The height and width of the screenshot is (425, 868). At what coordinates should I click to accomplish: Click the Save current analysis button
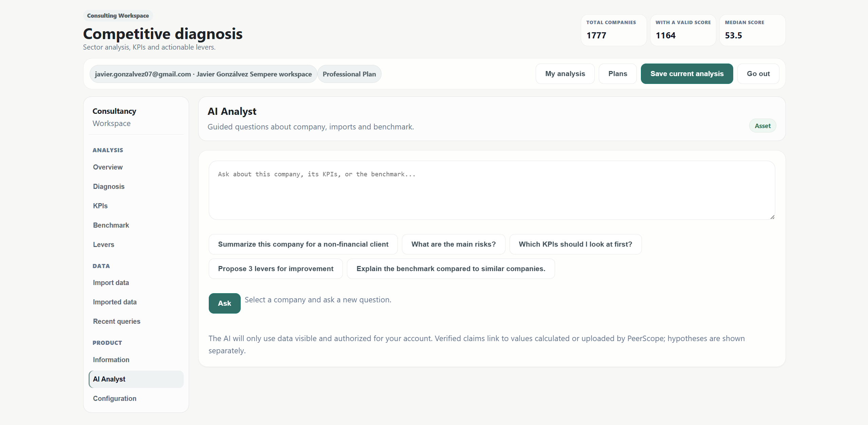tap(687, 74)
